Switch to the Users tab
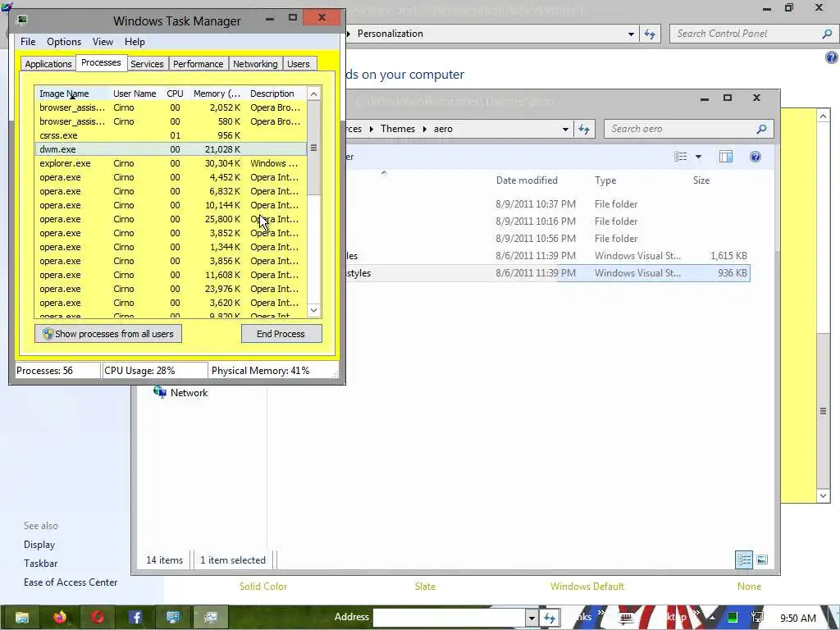Viewport: 840px width, 630px height. (x=299, y=64)
